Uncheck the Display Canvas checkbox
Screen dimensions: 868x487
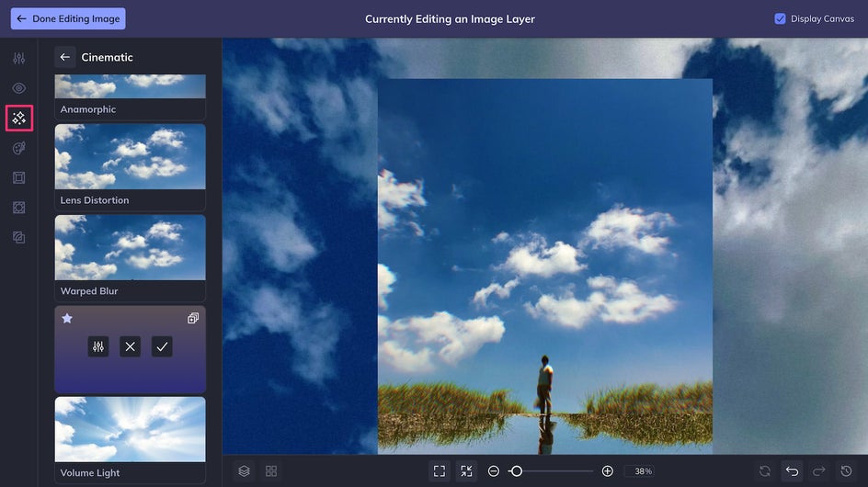pos(780,18)
